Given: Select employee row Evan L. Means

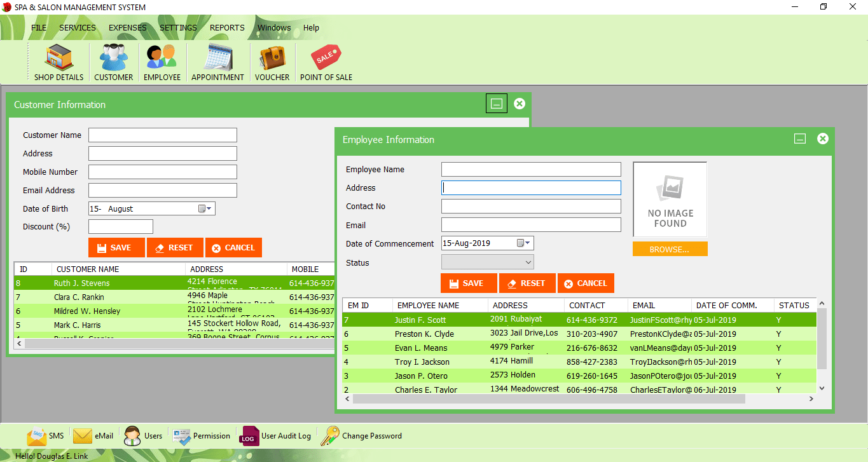Looking at the screenshot, I should point(579,348).
